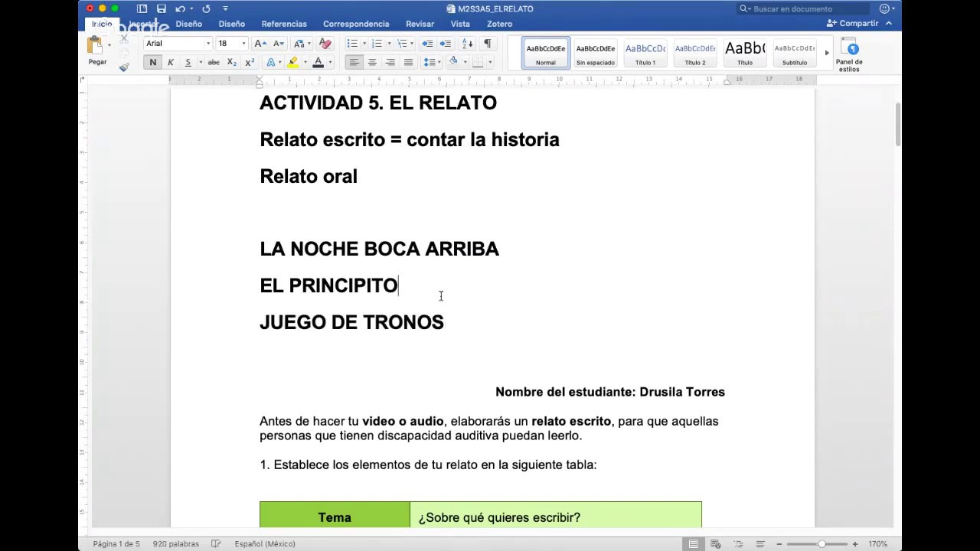Increase indent icon

coord(445,44)
